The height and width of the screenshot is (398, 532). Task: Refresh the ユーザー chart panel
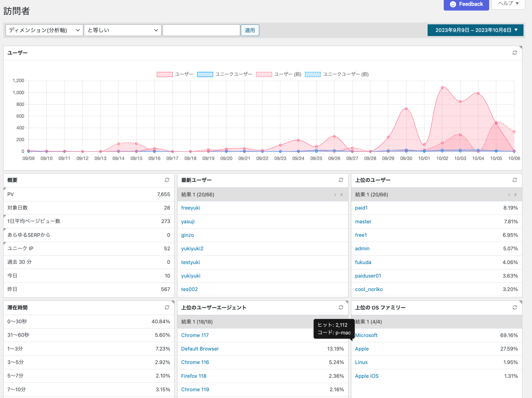pos(514,53)
